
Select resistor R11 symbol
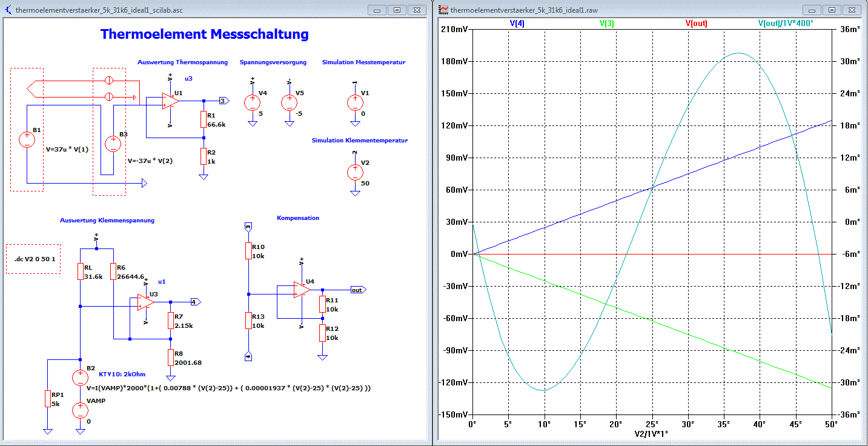[x=322, y=304]
